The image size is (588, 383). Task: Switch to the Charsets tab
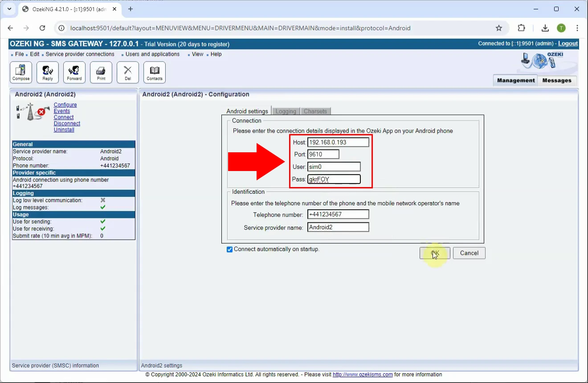(315, 111)
